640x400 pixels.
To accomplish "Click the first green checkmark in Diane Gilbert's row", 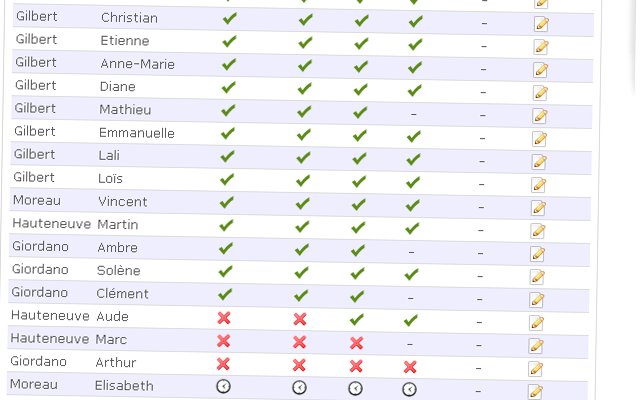I will [229, 88].
